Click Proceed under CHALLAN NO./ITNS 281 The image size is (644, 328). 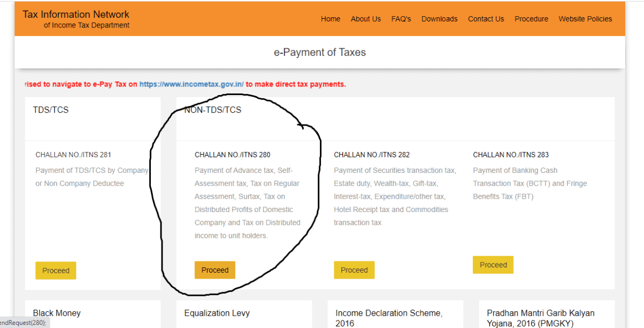55,270
